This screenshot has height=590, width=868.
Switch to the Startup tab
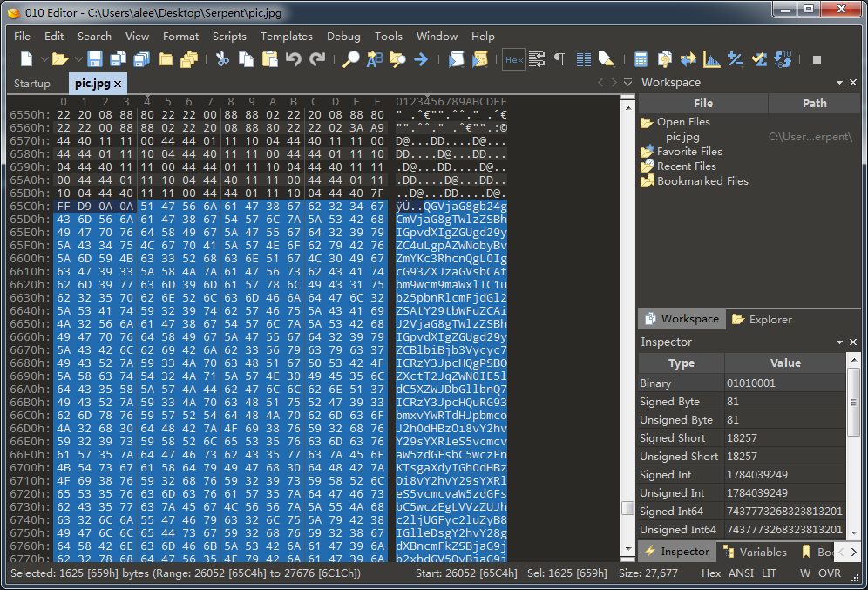coord(32,84)
